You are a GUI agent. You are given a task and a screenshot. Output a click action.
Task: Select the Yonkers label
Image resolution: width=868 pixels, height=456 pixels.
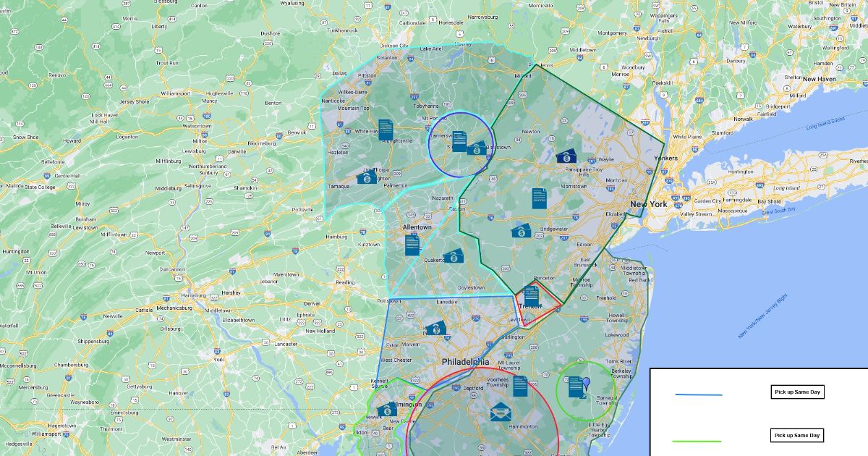(665, 158)
